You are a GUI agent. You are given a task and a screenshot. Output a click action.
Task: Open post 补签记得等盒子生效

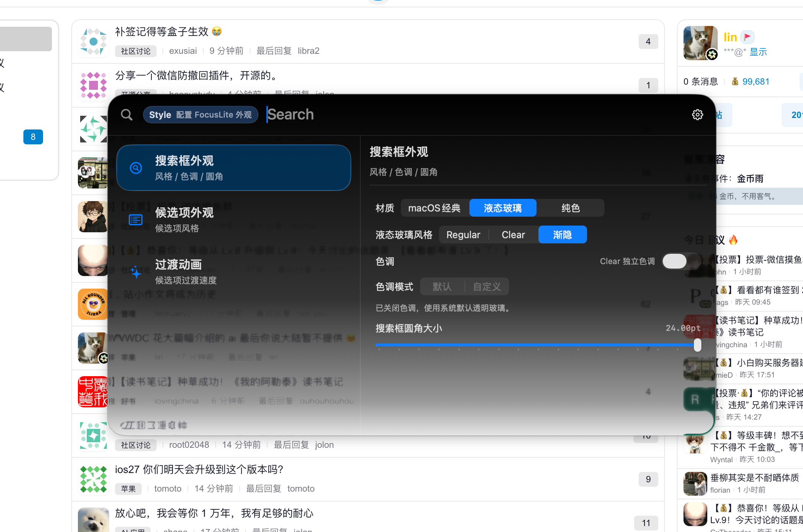(168, 32)
